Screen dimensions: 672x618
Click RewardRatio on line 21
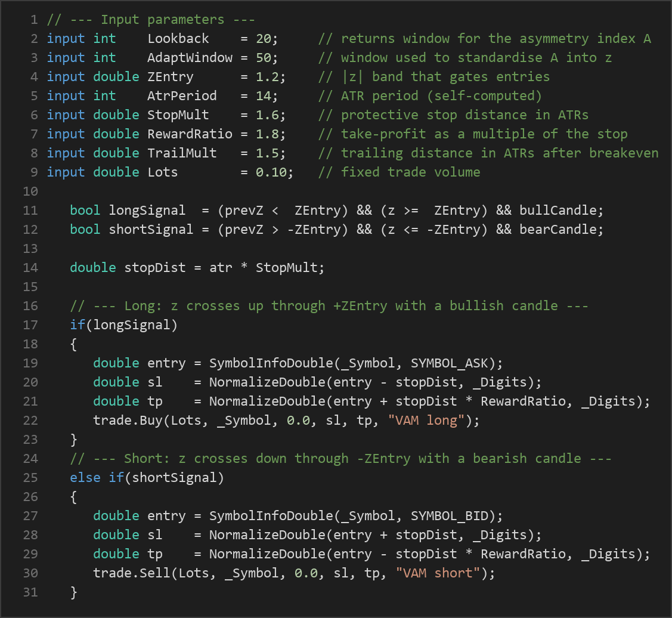point(523,401)
